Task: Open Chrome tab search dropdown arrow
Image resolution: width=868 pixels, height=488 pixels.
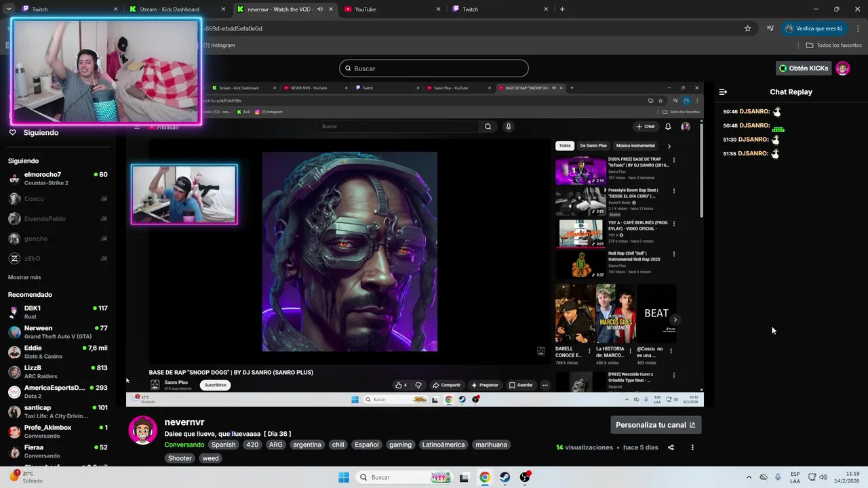Action: click(9, 9)
